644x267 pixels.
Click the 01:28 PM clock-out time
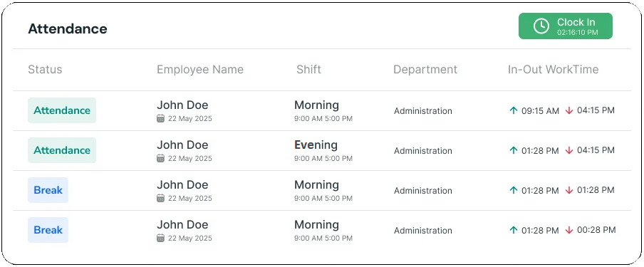tap(596, 190)
